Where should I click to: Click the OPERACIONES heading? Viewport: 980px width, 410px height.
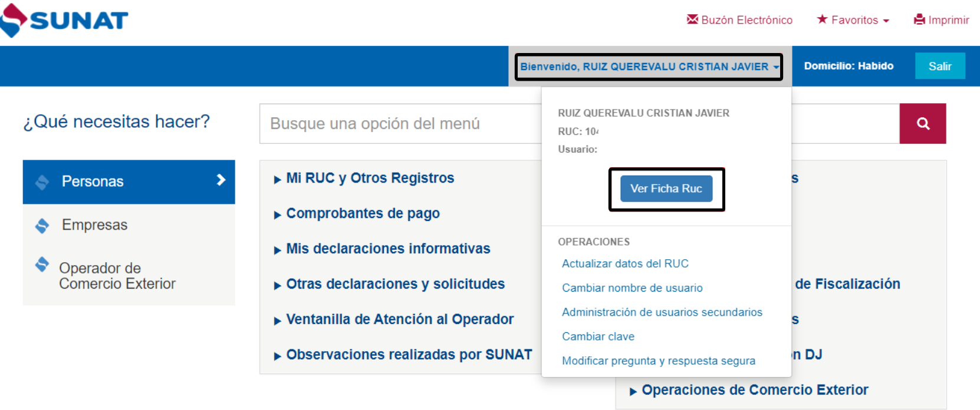pyautogui.click(x=594, y=242)
